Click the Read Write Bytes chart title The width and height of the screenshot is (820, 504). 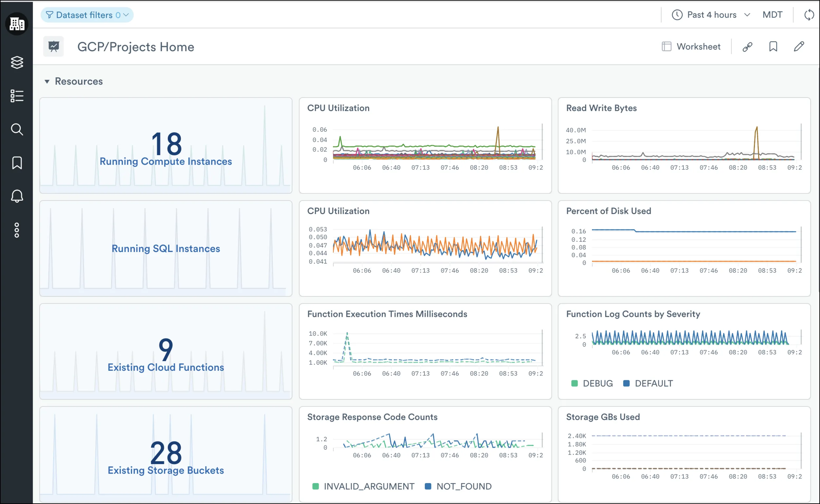point(601,108)
